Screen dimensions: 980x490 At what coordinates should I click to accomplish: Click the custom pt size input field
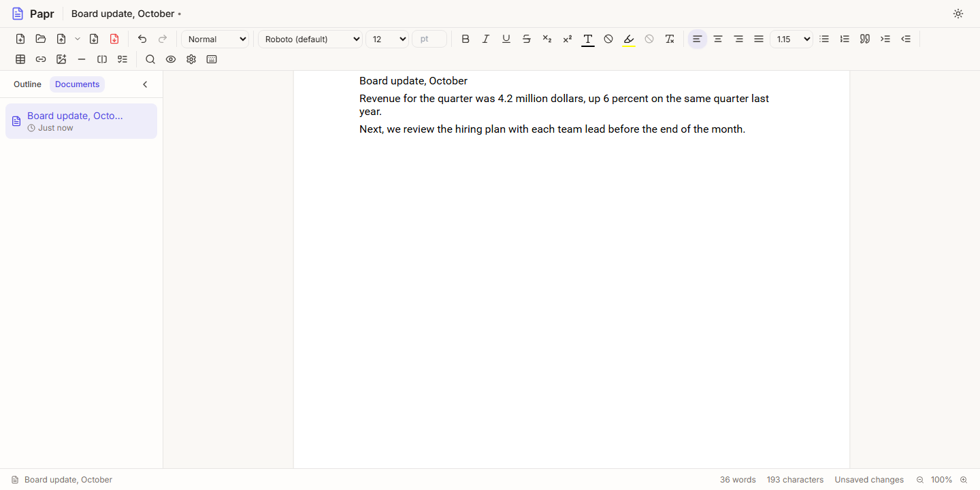click(x=429, y=39)
